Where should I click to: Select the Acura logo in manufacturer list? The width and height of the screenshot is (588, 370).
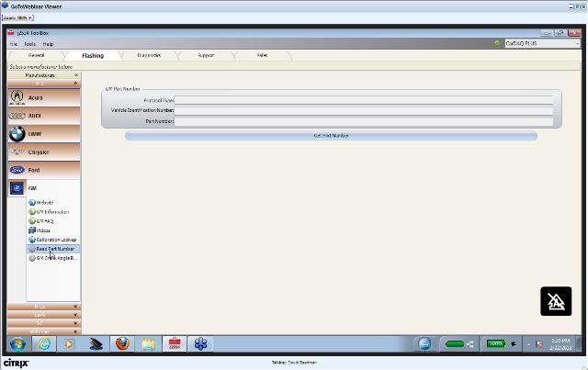(x=17, y=97)
